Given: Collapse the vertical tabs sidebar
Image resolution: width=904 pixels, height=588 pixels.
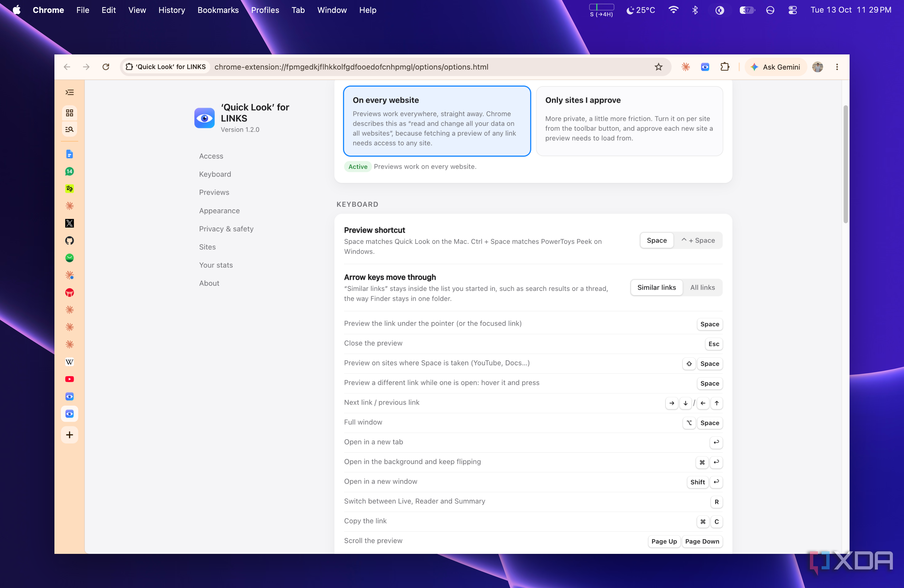Looking at the screenshot, I should pyautogui.click(x=69, y=92).
